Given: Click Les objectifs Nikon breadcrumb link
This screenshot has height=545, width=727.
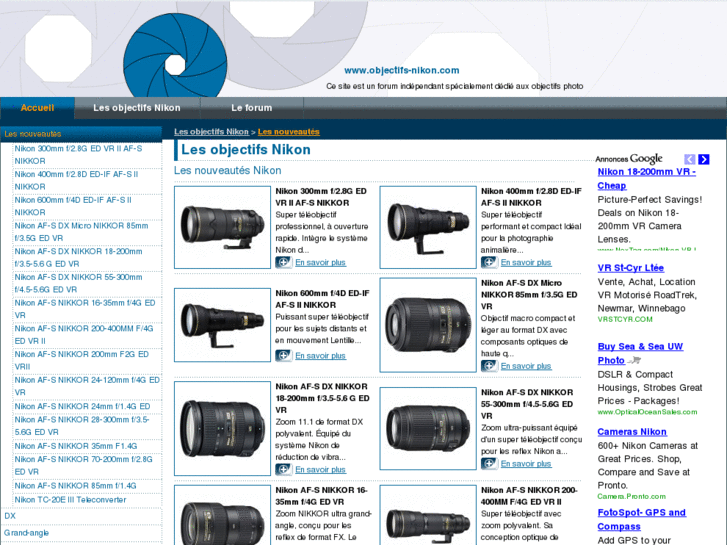Looking at the screenshot, I should (x=211, y=132).
